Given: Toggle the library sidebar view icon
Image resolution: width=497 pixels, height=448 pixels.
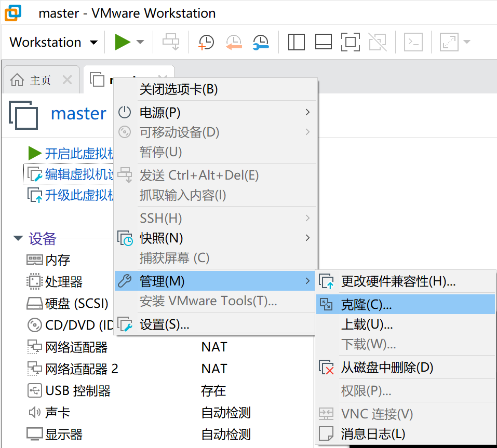Looking at the screenshot, I should click(297, 42).
